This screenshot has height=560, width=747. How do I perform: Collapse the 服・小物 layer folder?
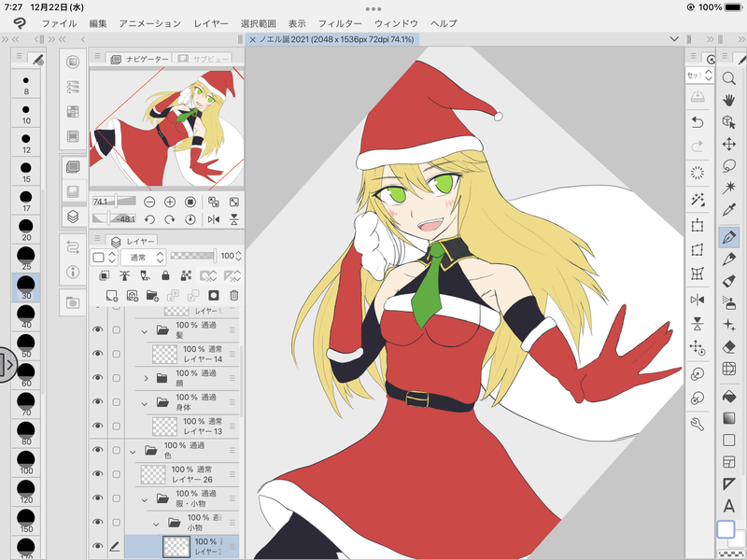point(145,499)
